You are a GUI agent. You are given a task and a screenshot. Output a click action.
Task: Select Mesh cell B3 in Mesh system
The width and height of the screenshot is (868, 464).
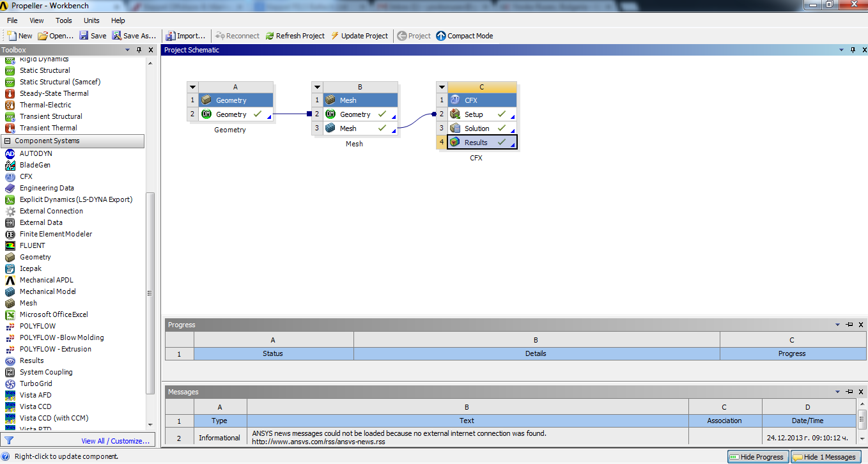pyautogui.click(x=360, y=128)
